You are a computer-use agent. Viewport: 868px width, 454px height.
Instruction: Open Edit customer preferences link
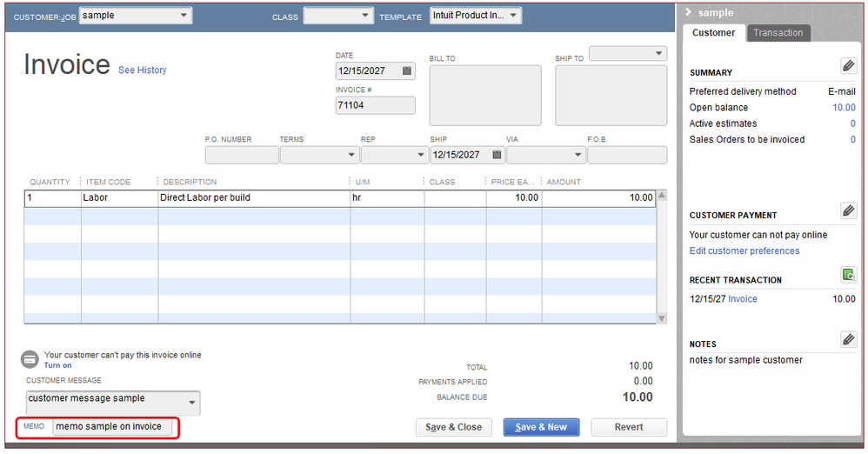(744, 250)
